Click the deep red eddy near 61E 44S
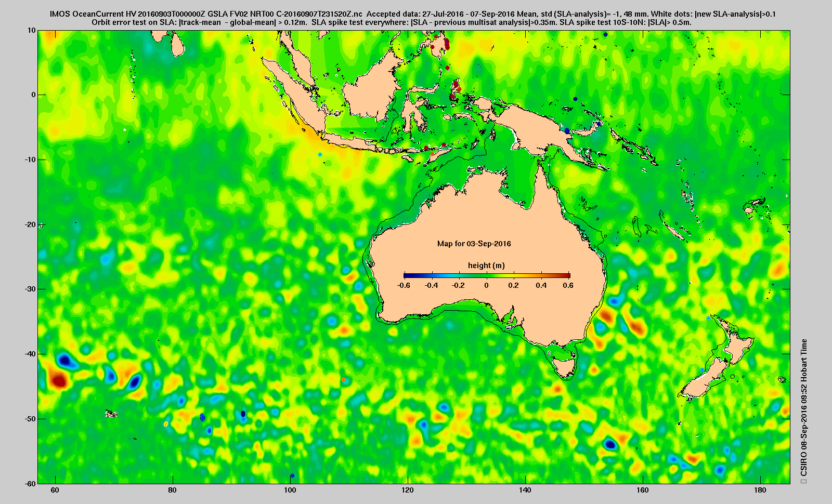The width and height of the screenshot is (832, 504). (58, 381)
